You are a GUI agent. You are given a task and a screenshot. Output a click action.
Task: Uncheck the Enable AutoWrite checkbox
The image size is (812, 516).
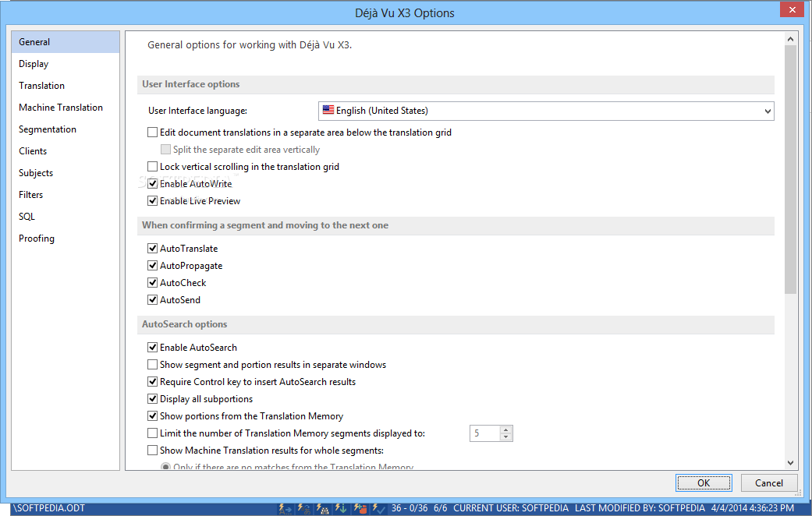click(x=152, y=184)
